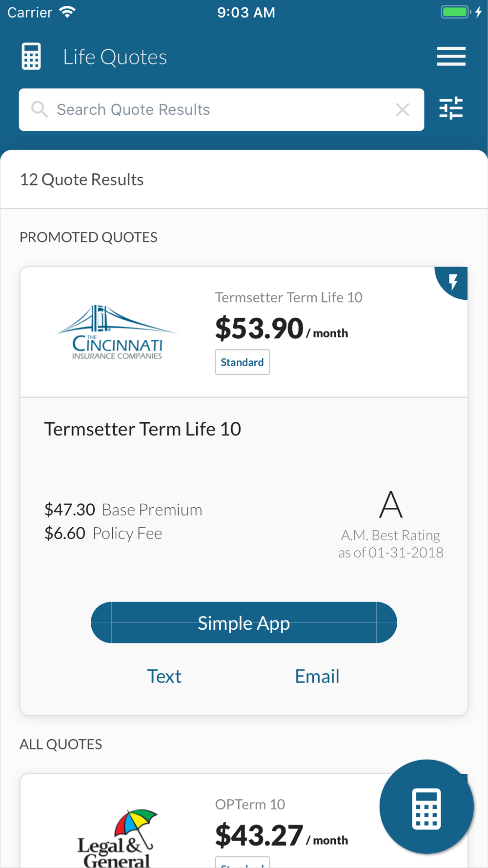
Task: Tap the Simple App button
Action: pyautogui.click(x=244, y=622)
